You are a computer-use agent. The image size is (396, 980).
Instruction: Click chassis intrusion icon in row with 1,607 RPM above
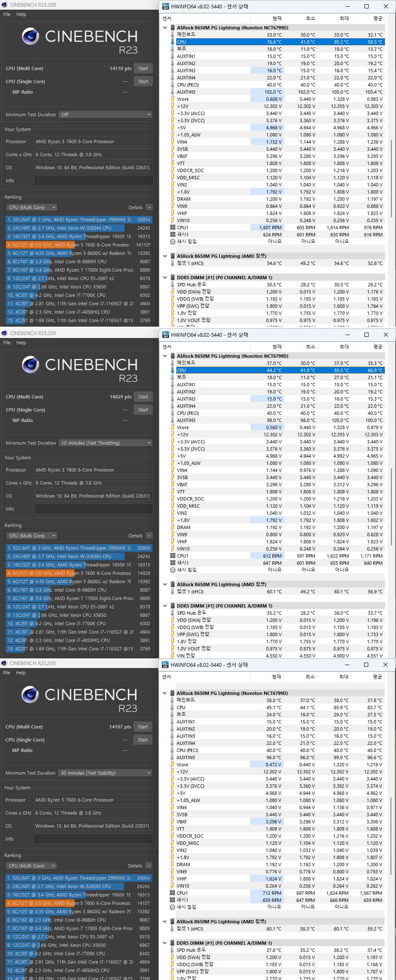click(x=172, y=241)
